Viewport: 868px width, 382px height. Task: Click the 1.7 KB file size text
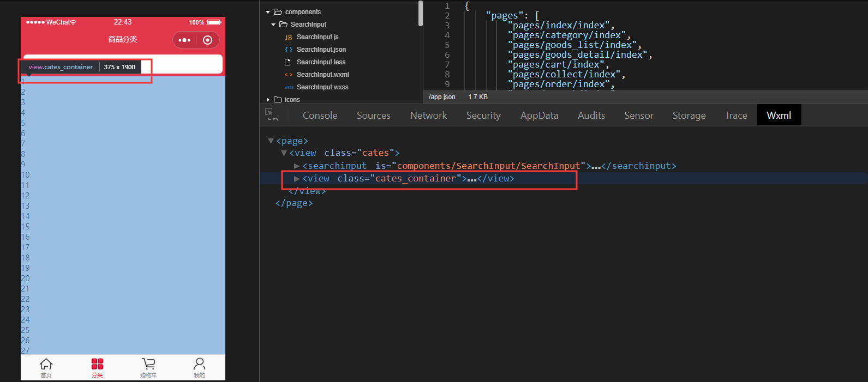coord(478,97)
